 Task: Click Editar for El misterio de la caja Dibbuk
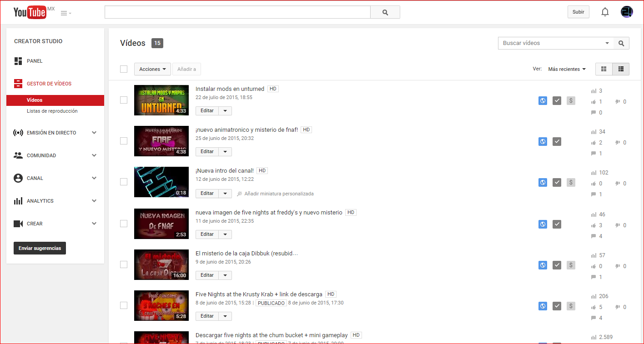tap(207, 275)
